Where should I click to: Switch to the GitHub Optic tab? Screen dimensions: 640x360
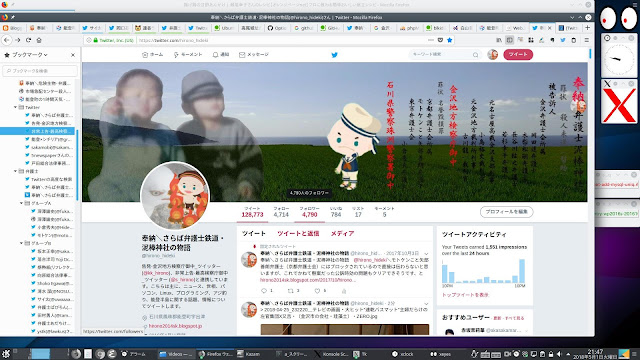[x=277, y=28]
